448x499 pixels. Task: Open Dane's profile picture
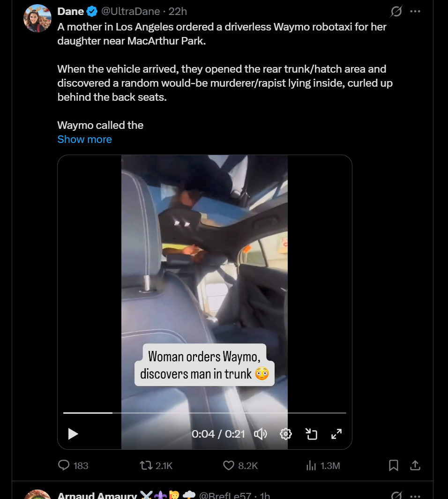pos(37,18)
